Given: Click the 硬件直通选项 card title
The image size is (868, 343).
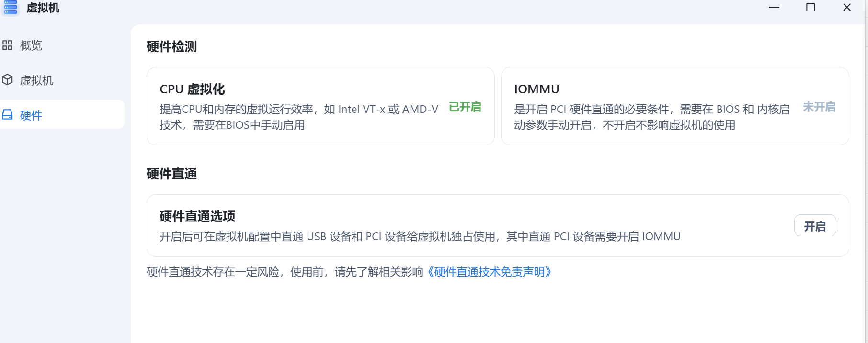Looking at the screenshot, I should (197, 217).
